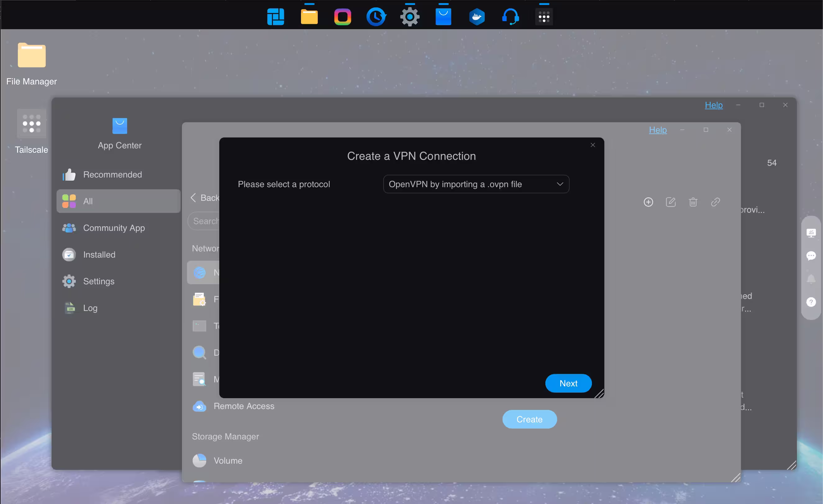Viewport: 823px width, 504px height.
Task: Open App Center Settings
Action: (98, 281)
